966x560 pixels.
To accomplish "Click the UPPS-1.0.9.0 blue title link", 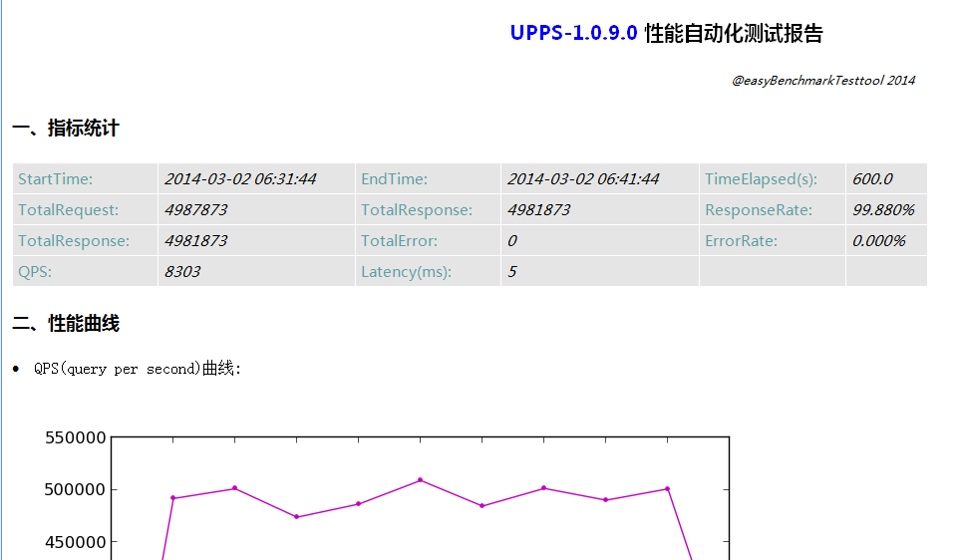I will 573,33.
